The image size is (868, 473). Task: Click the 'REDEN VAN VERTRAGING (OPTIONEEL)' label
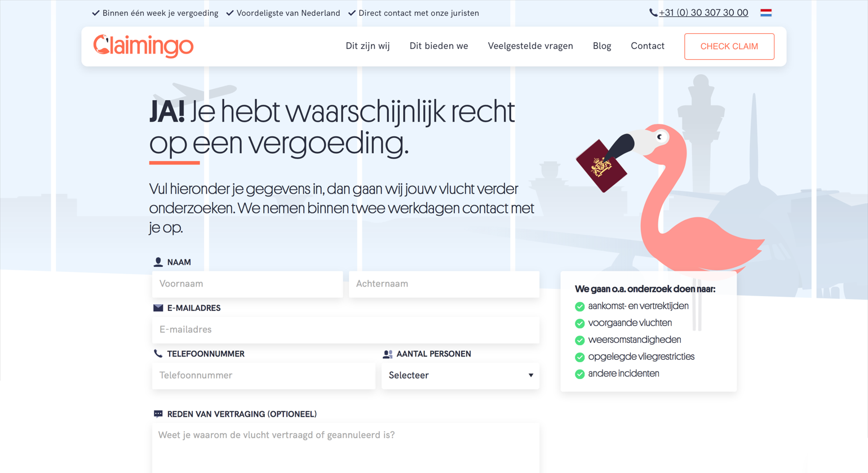click(x=242, y=414)
